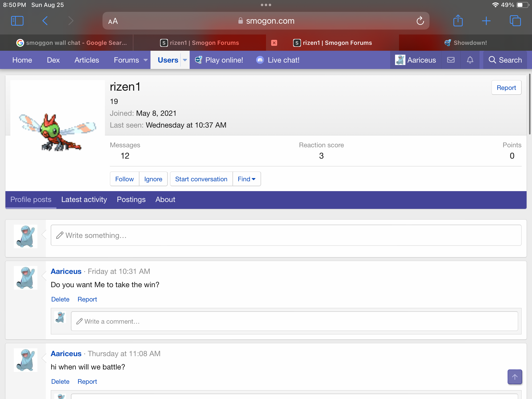
Task: Tap the smogon.com address bar
Action: (266, 21)
